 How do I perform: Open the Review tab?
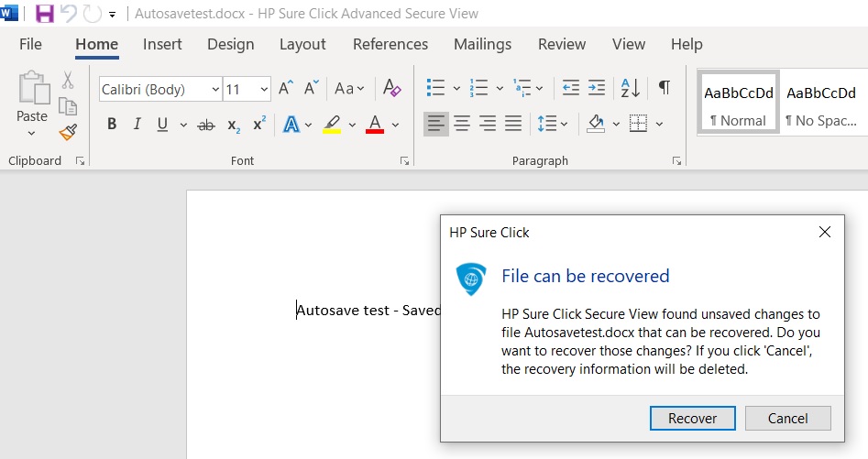562,44
